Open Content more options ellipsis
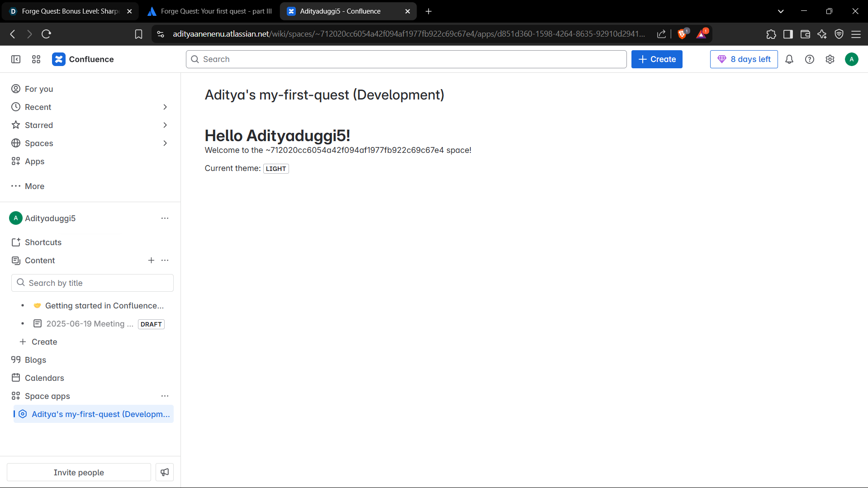The width and height of the screenshot is (868, 488). pos(165,260)
